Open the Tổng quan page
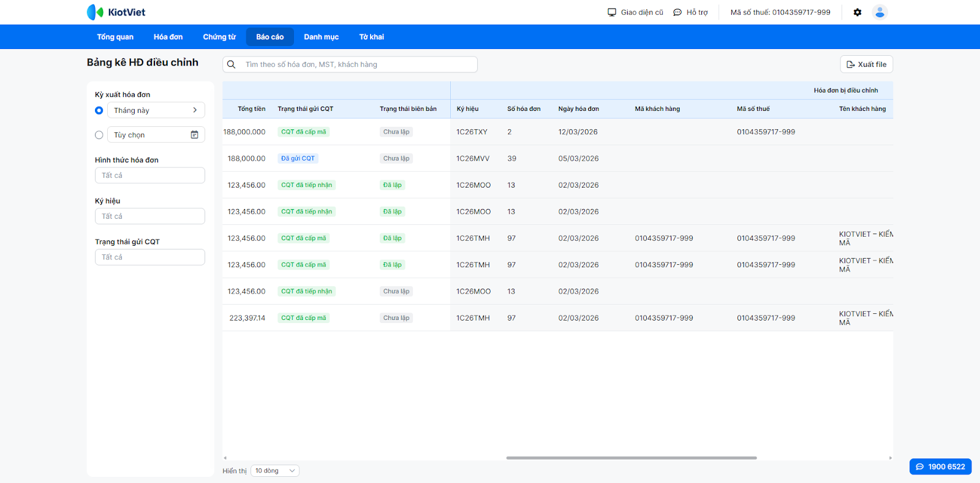The height and width of the screenshot is (483, 980). pyautogui.click(x=115, y=37)
